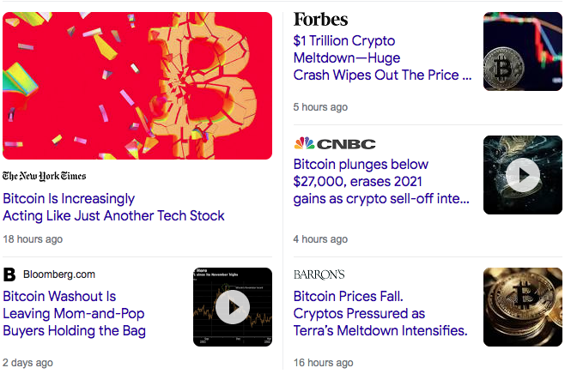Open 'Bitcoin plunges below $27,000' headline
This screenshot has height=392, width=571.
[381, 182]
